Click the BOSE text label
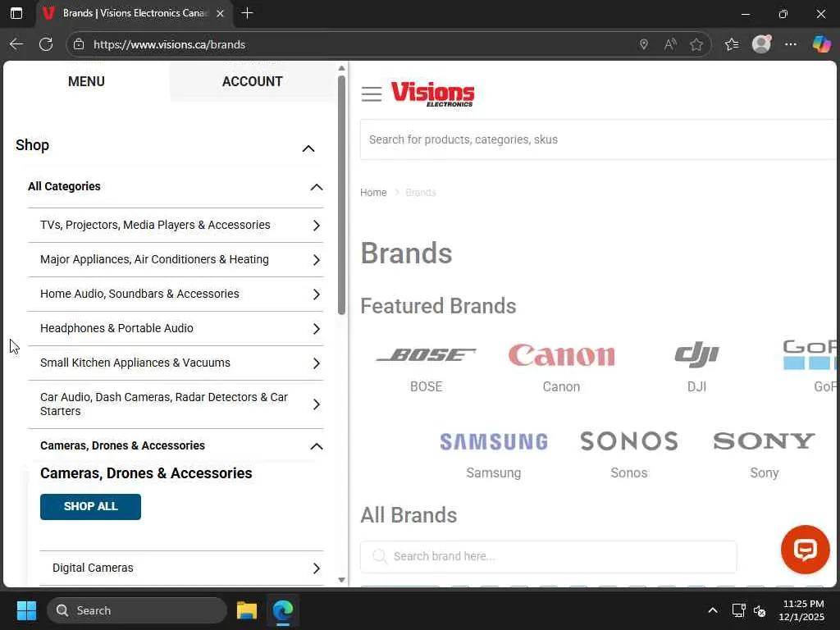The width and height of the screenshot is (840, 630). point(426,387)
